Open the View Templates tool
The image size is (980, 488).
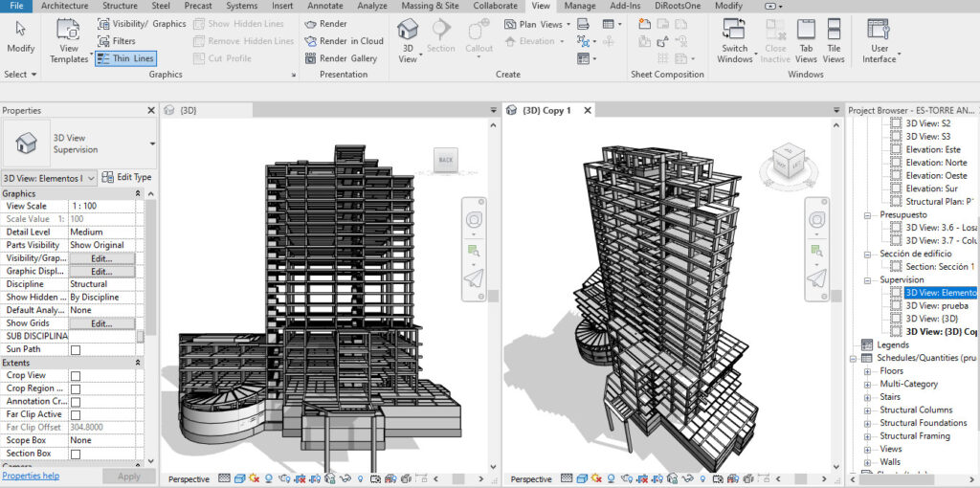(68, 41)
